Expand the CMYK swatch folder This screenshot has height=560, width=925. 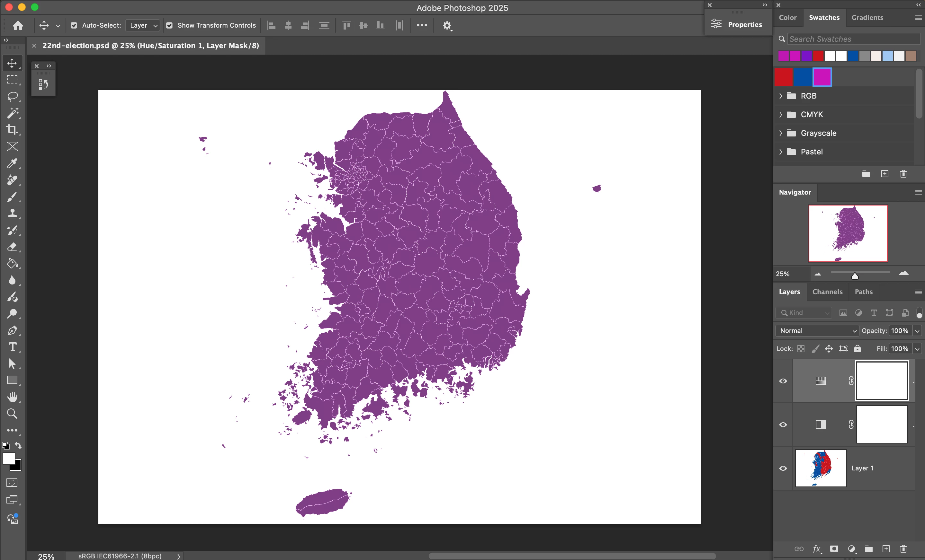781,115
